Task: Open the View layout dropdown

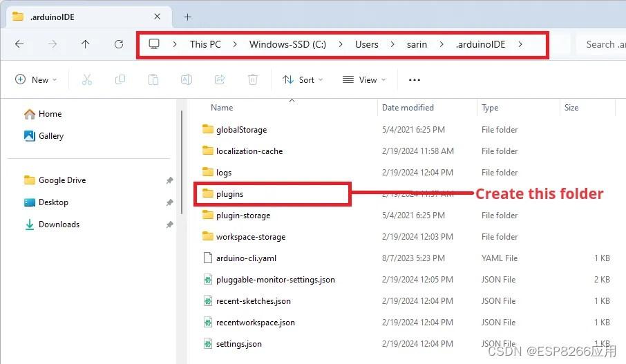Action: [364, 80]
